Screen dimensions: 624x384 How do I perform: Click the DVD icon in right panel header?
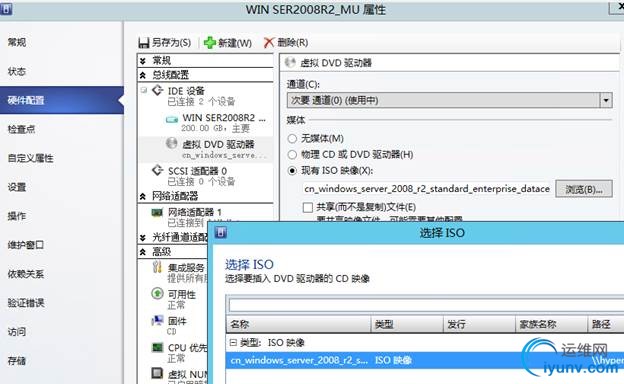tap(290, 62)
